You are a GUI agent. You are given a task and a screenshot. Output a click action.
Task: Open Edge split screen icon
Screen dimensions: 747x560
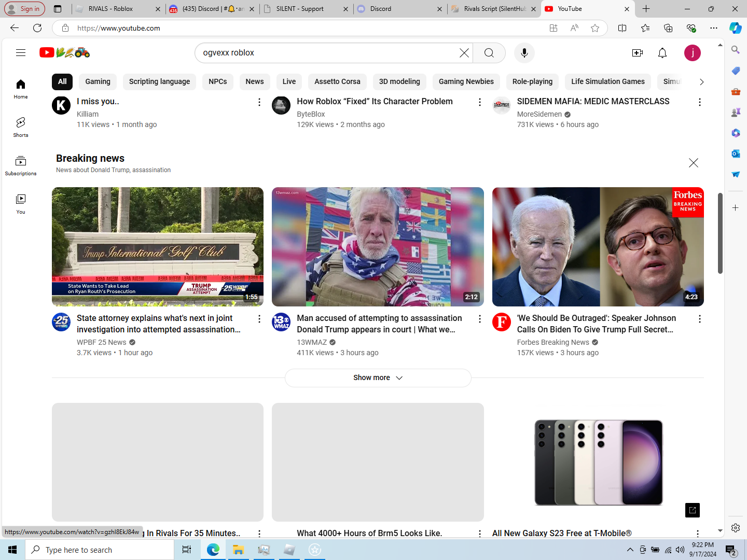coord(622,28)
